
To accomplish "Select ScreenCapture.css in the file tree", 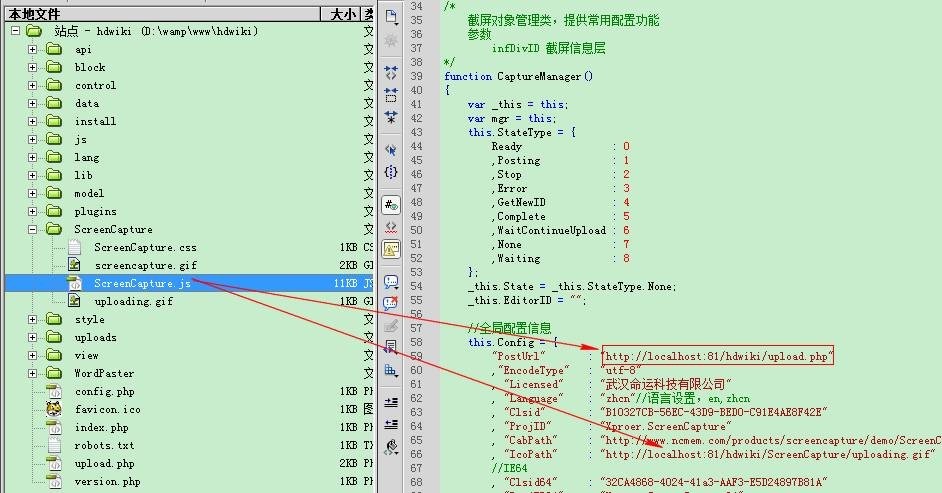I will pyautogui.click(x=145, y=247).
